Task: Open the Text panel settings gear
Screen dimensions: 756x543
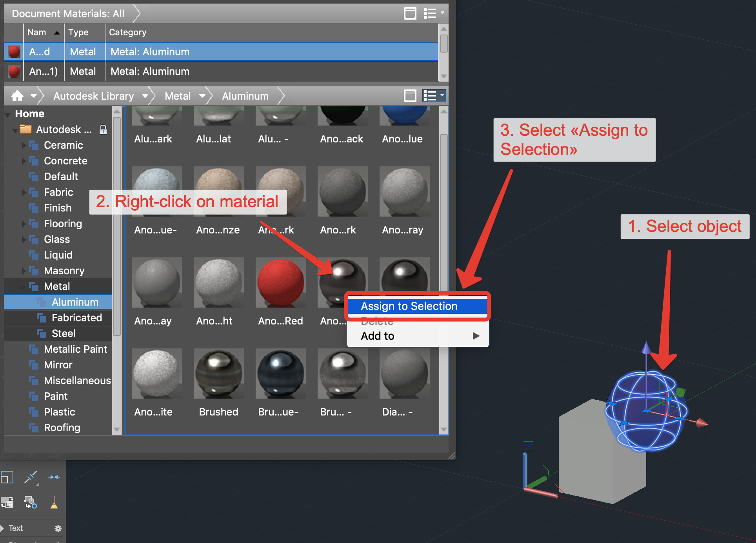Action: coord(58,528)
